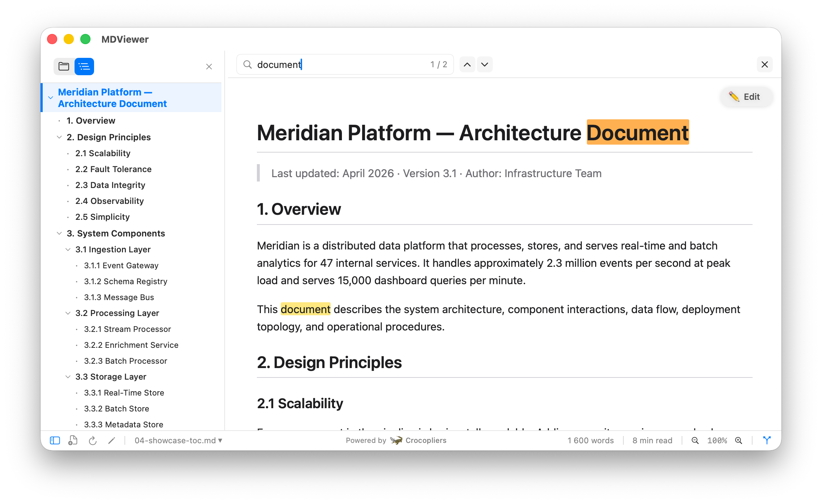This screenshot has width=822, height=504.
Task: Navigate to 2.5 Simplicity
Action: click(x=102, y=217)
